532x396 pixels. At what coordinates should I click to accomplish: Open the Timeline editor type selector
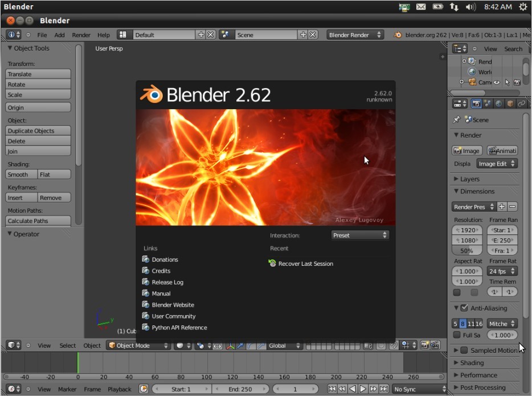(x=14, y=389)
